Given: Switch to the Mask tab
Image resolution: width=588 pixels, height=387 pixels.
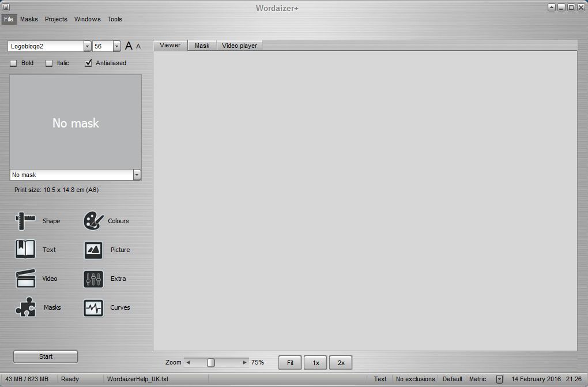Looking at the screenshot, I should [x=202, y=45].
